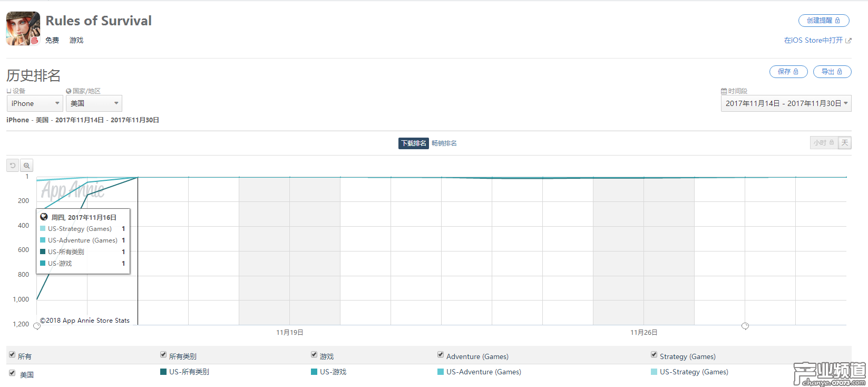Toggle the Adventure (Games) checkbox

(441, 355)
